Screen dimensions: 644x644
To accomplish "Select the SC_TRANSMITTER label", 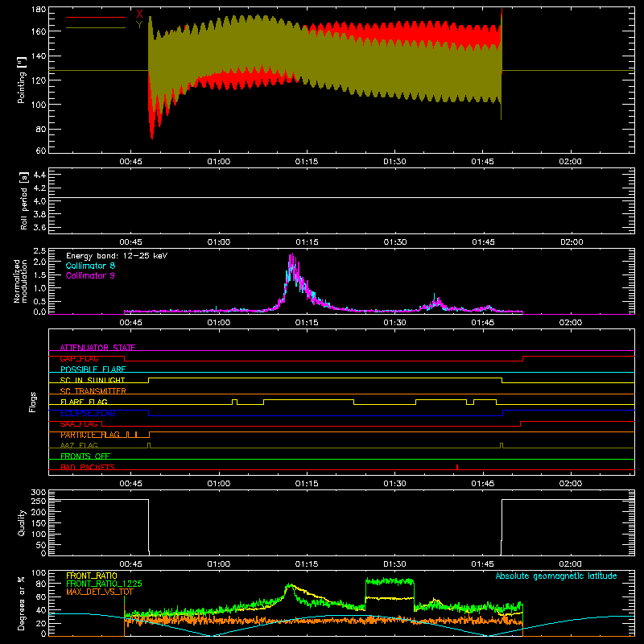I will 93,391.
